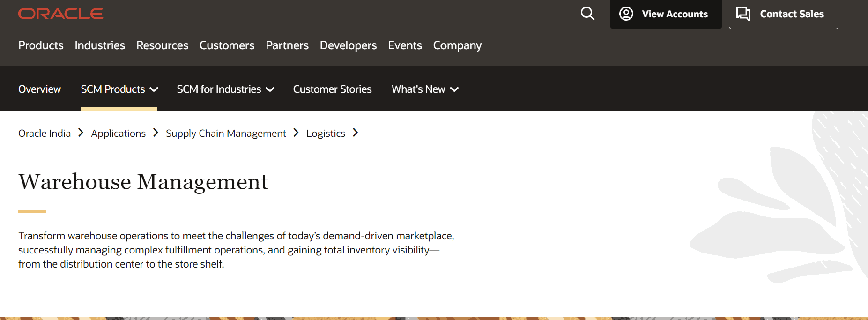The width and height of the screenshot is (868, 320).
Task: Open the Developers menu
Action: (348, 45)
